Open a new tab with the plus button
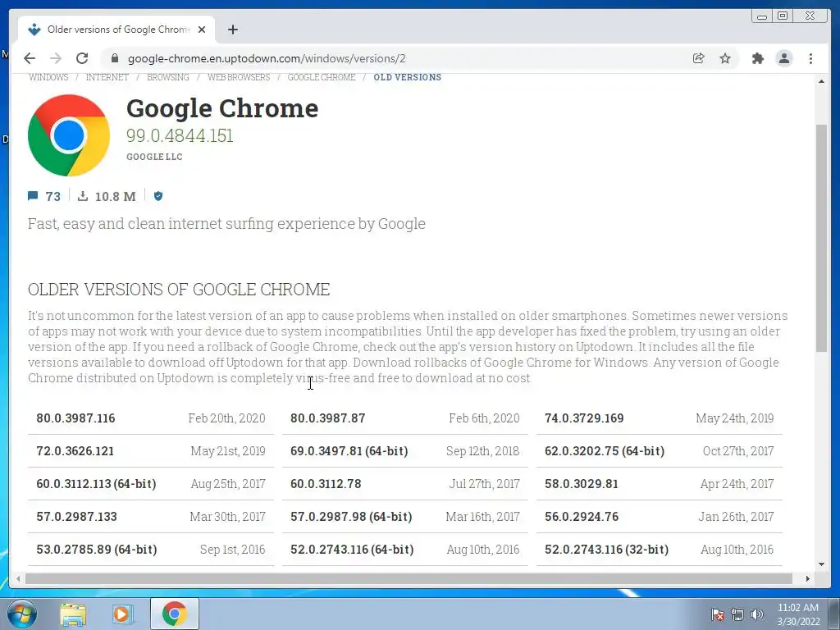 tap(232, 30)
